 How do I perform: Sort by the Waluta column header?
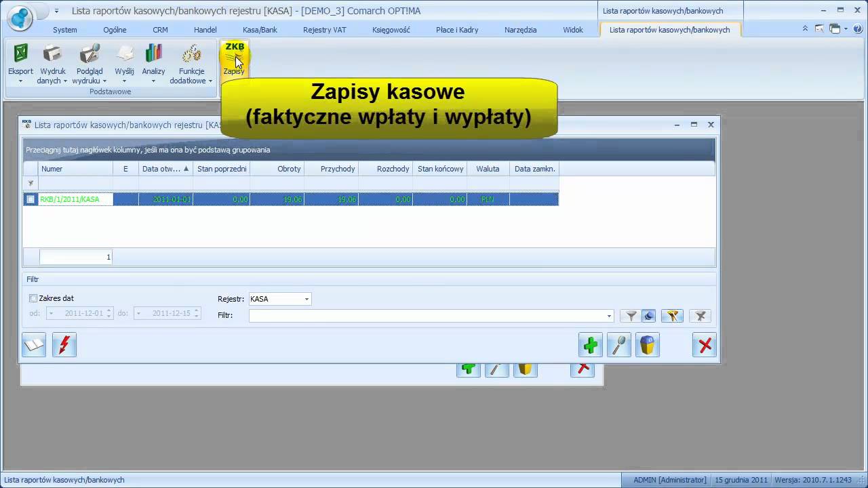[488, 169]
